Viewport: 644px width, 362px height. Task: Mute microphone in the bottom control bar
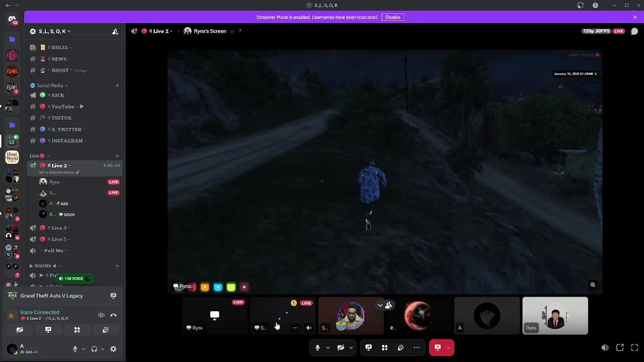pos(317,347)
